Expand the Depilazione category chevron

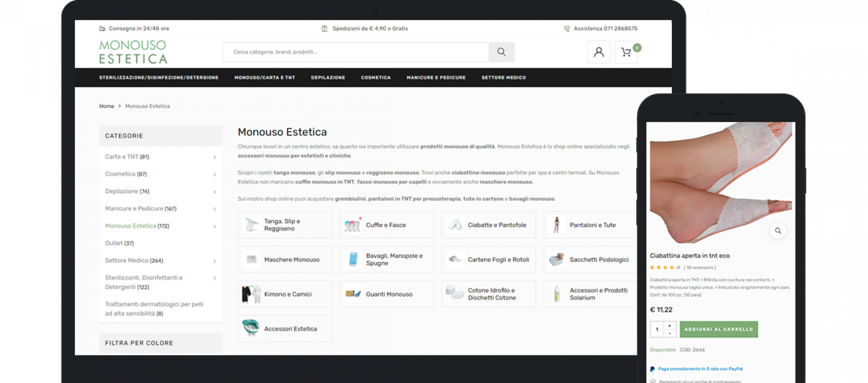pos(215,192)
